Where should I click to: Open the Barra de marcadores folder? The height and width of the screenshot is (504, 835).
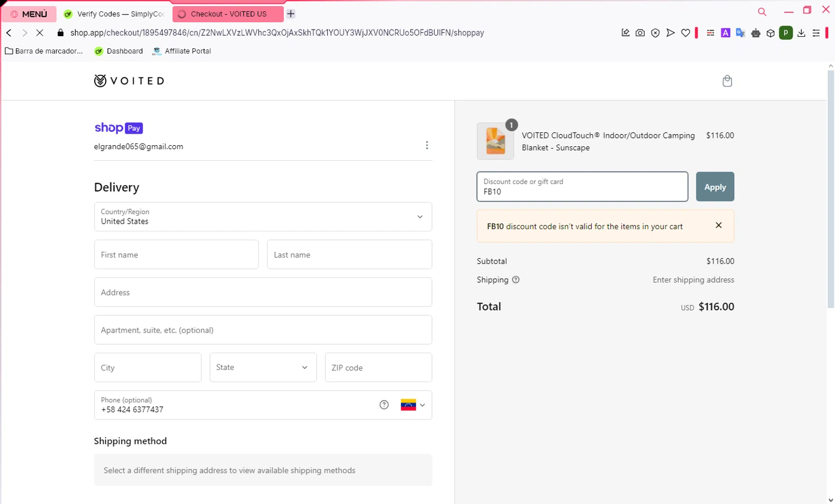pos(44,51)
